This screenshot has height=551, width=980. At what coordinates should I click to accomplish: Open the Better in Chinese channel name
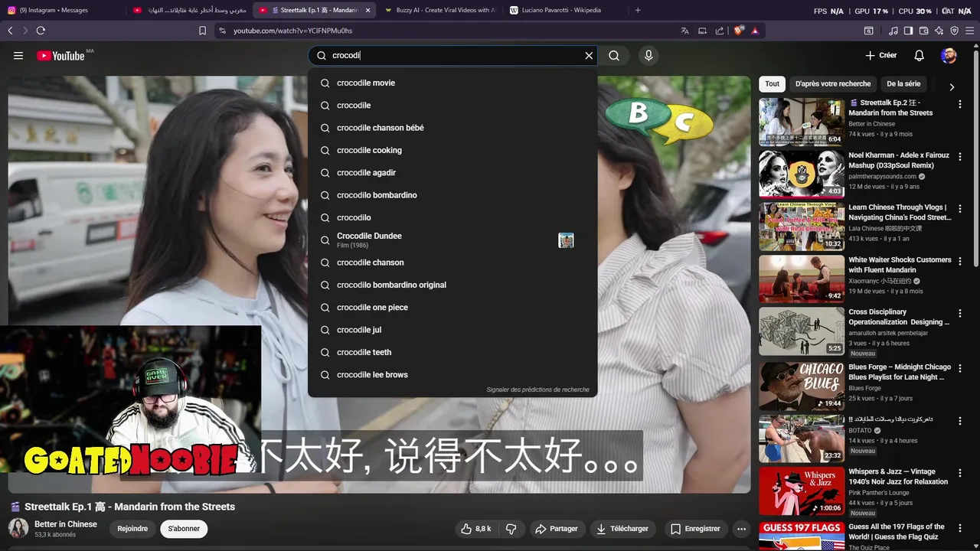pos(66,524)
